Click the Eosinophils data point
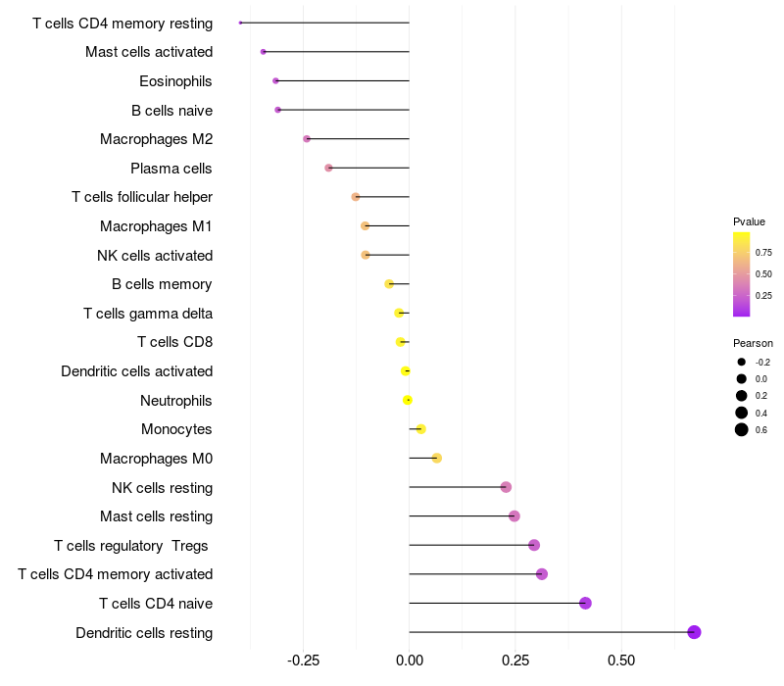This screenshot has width=784, height=686. click(x=275, y=80)
